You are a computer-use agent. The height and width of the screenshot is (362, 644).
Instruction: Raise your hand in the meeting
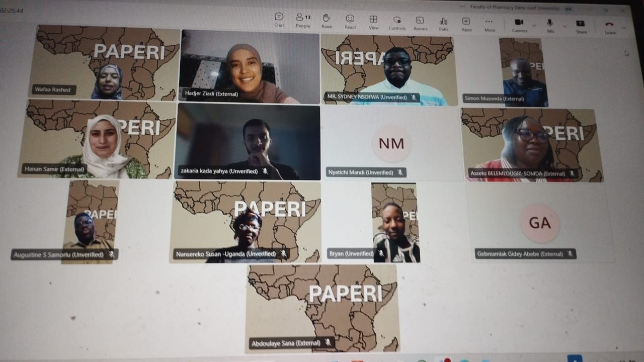[x=327, y=20]
